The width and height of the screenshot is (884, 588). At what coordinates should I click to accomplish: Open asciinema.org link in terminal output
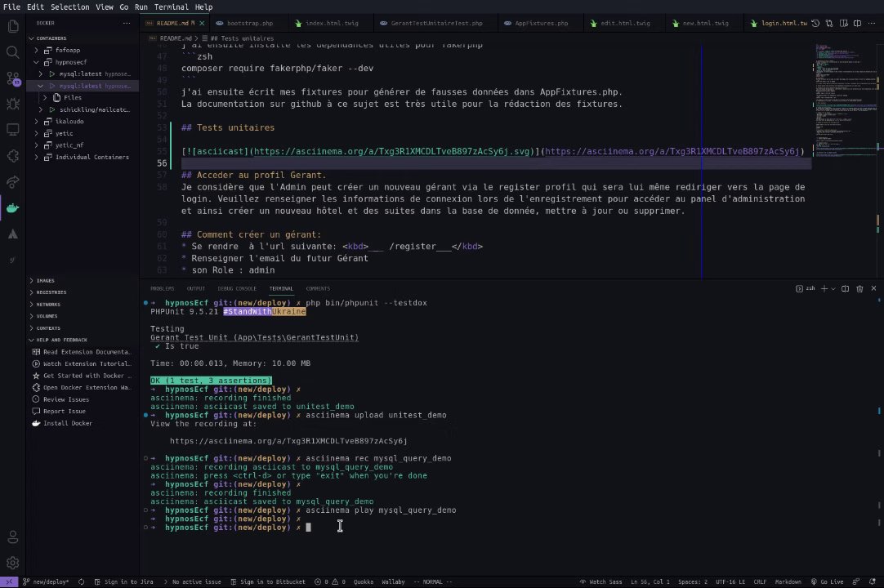pos(288,441)
